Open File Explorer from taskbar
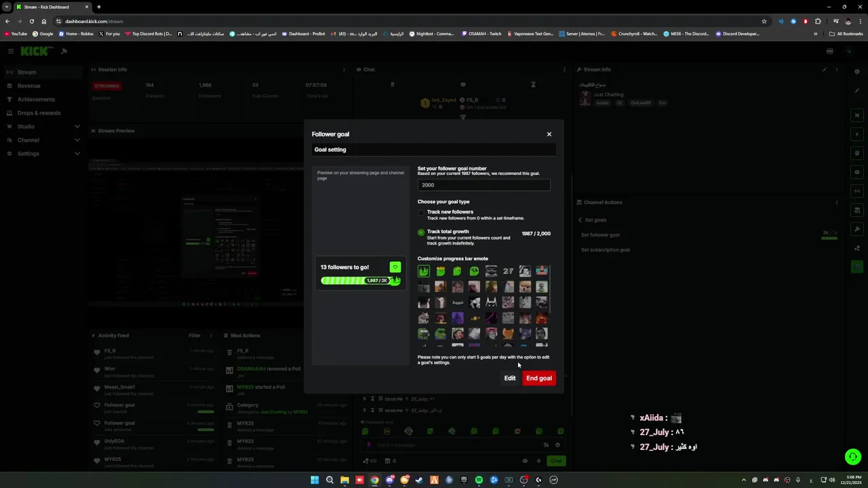The image size is (868, 488). pyautogui.click(x=344, y=480)
